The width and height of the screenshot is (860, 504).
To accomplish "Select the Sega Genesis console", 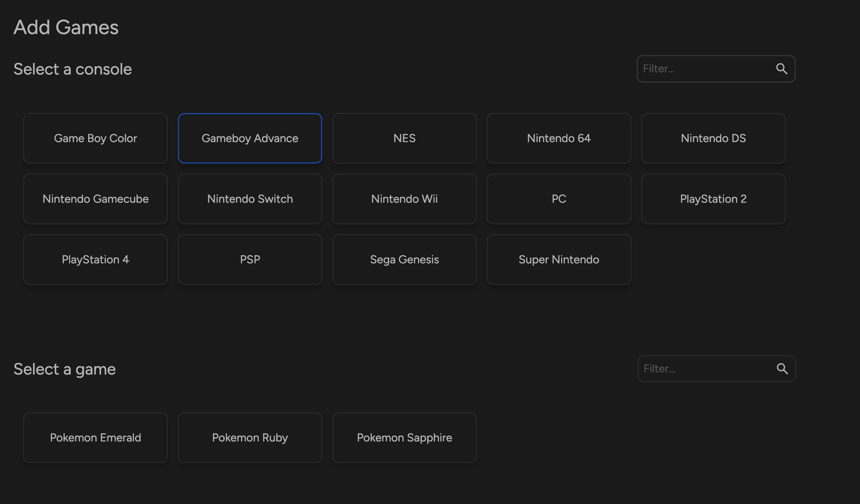I will pos(404,260).
